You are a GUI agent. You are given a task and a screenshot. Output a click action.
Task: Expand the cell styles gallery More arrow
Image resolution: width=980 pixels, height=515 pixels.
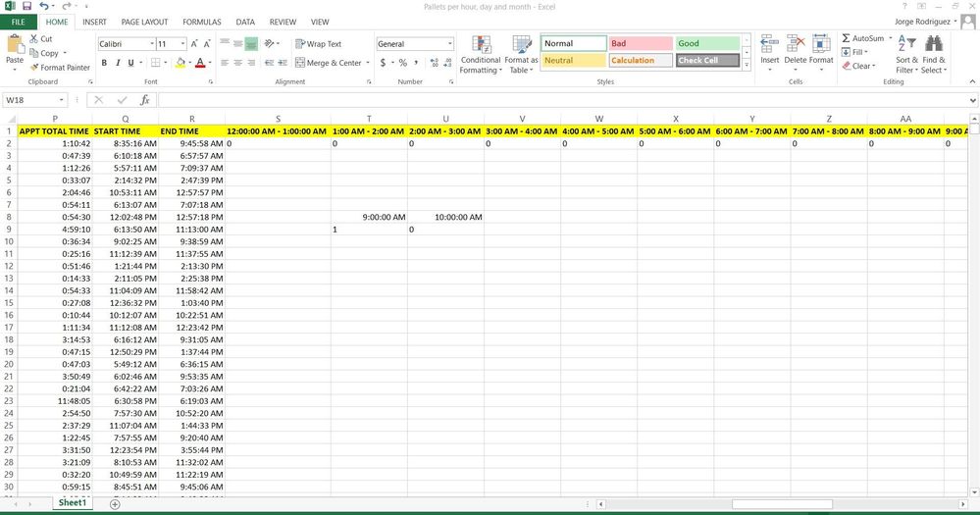point(747,65)
